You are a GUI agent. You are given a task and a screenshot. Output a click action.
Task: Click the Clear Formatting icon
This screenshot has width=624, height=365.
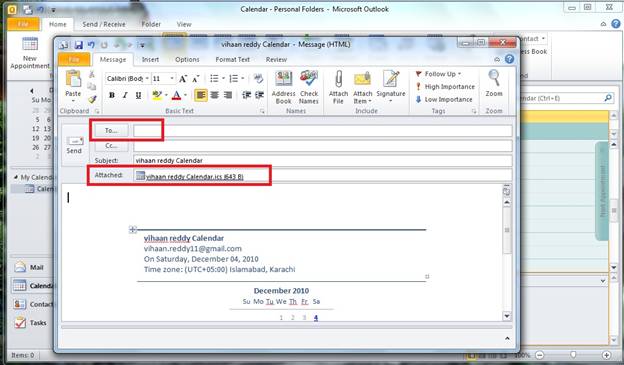coord(259,78)
